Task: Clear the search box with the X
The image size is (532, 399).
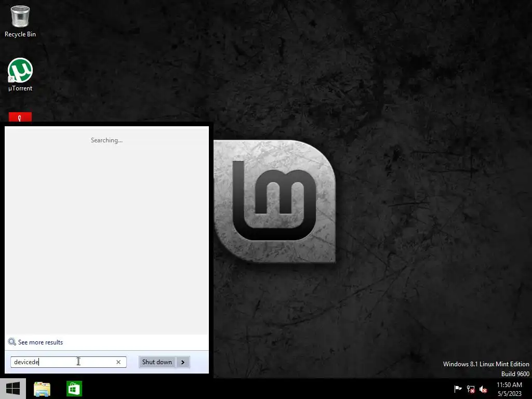Action: pyautogui.click(x=118, y=362)
